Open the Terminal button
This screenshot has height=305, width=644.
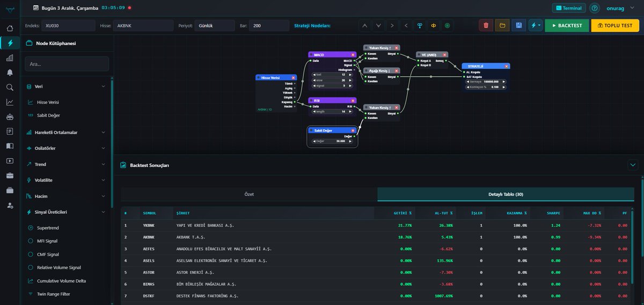569,8
